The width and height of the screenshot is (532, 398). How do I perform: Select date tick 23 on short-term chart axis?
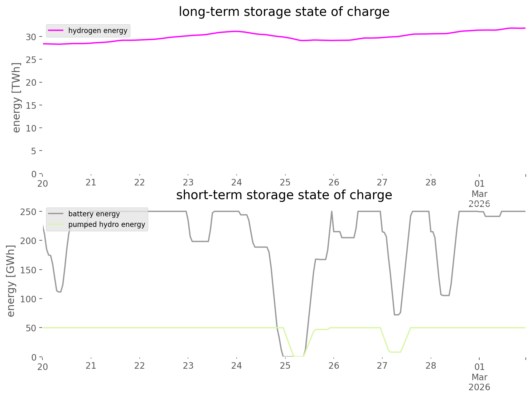point(188,366)
